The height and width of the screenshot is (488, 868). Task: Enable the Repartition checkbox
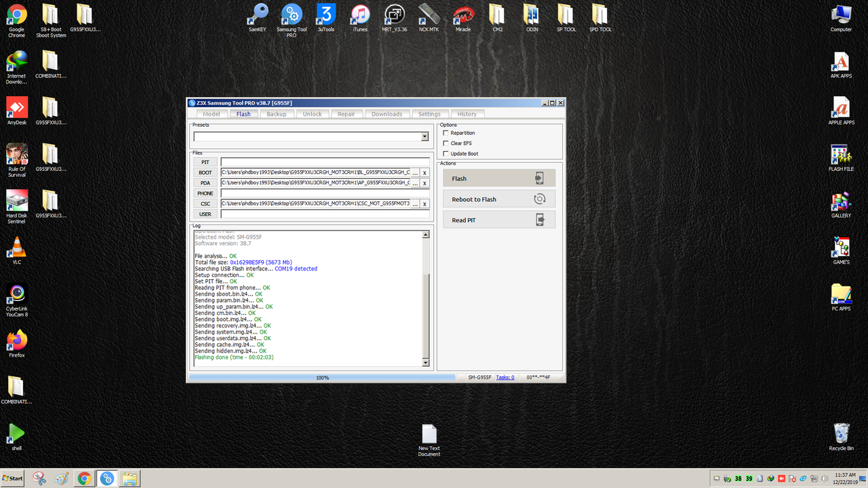[446, 133]
